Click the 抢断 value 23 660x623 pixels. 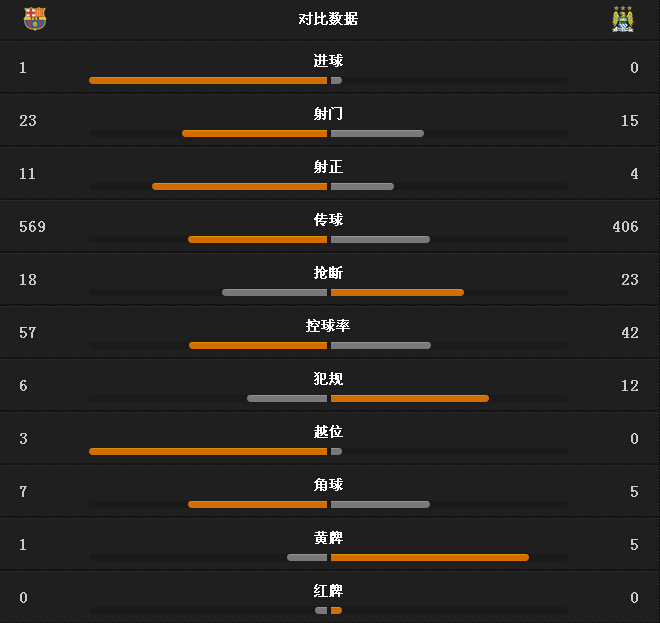point(629,280)
